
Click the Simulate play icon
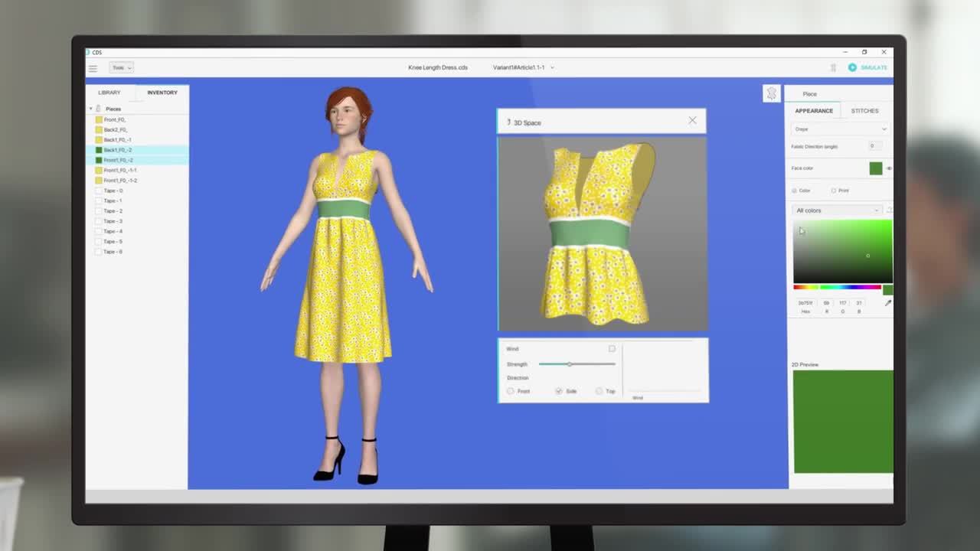pos(852,67)
